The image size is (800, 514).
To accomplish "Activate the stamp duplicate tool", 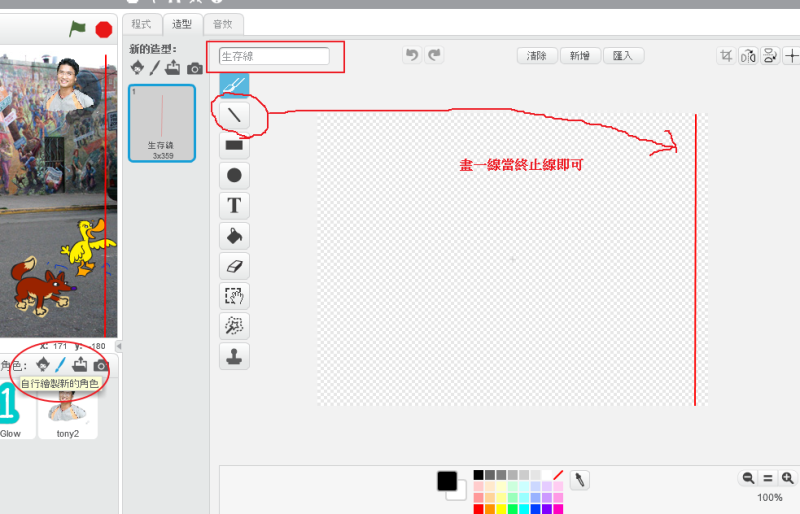I will pos(234,356).
